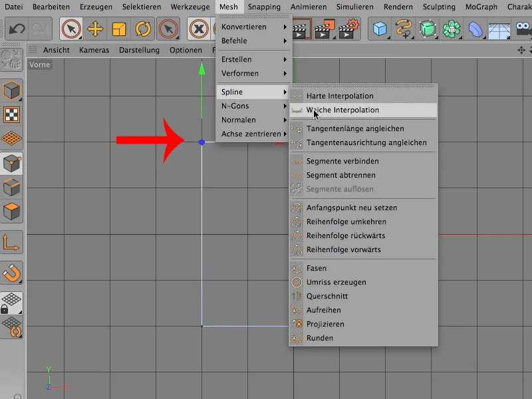Viewport: 532px width, 399px height.
Task: Choose Segmente verbinden
Action: [363, 161]
